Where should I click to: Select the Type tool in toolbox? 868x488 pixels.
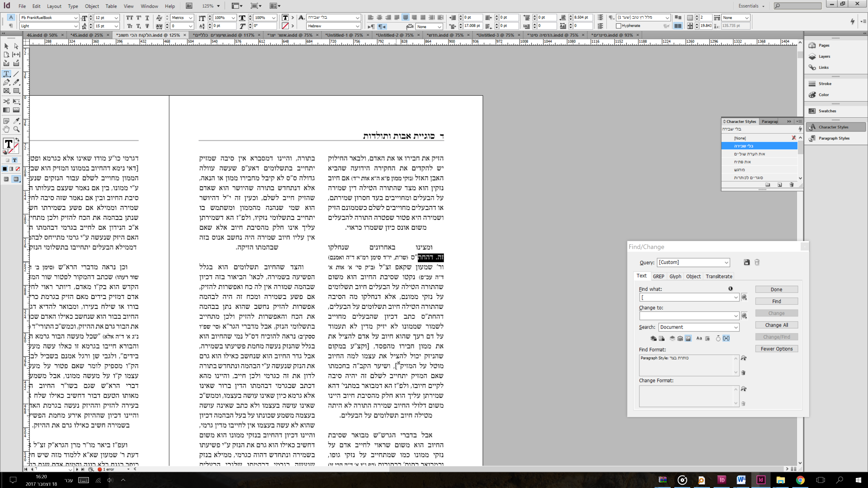click(x=6, y=74)
